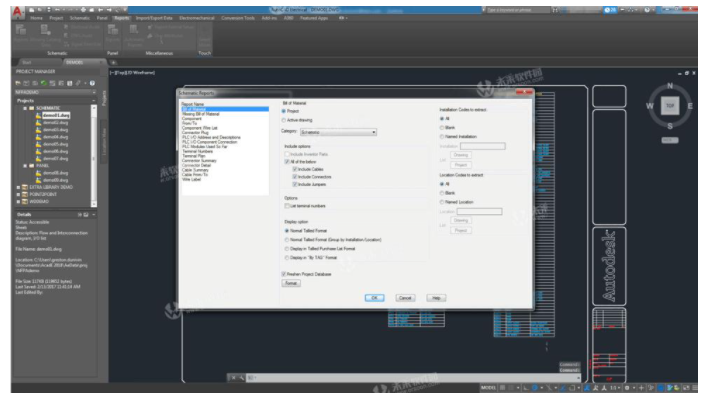
Task: Click the search keyword box in title bar
Action: pos(518,10)
